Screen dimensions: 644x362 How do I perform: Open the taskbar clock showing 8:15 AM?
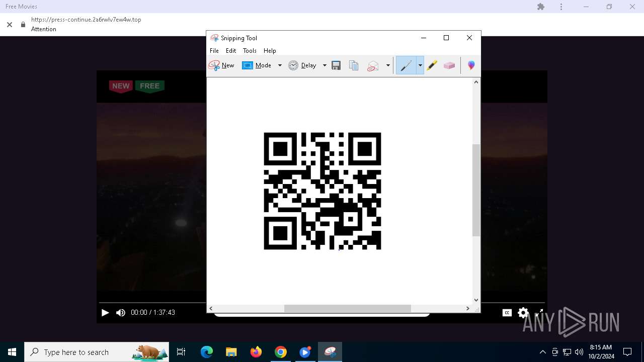601,352
